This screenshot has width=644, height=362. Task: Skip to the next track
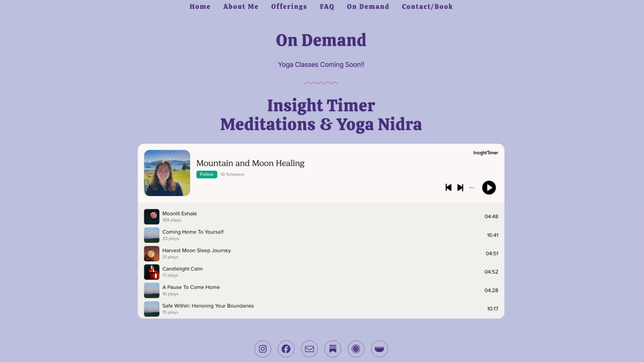tap(459, 187)
